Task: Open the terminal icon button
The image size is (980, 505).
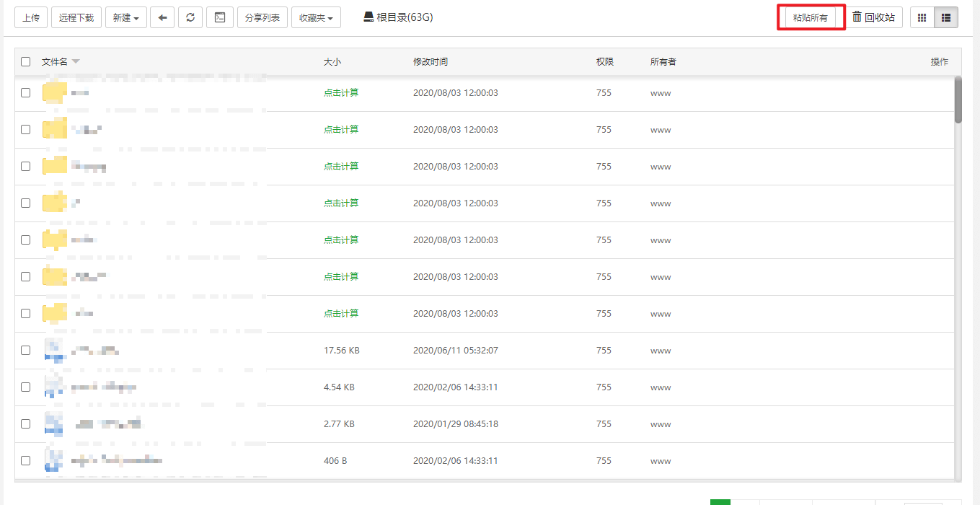Action: coord(220,17)
